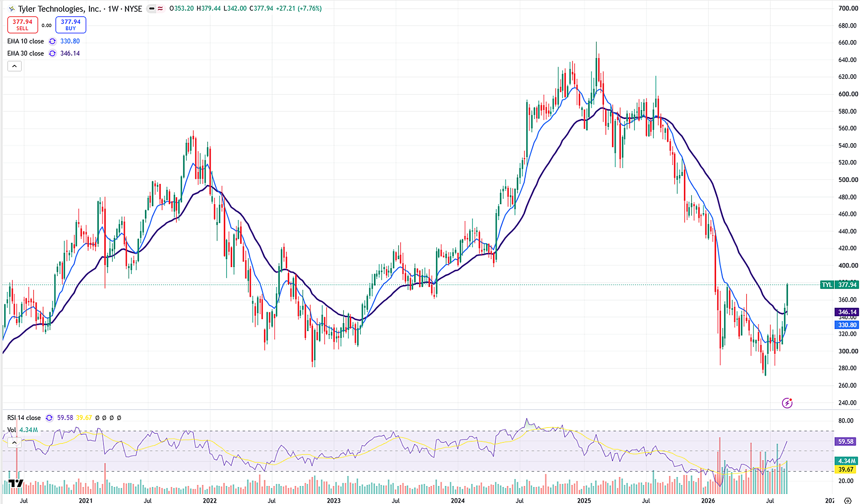Click the red SELL 377.94 button
This screenshot has width=860, height=504.
pyautogui.click(x=22, y=25)
